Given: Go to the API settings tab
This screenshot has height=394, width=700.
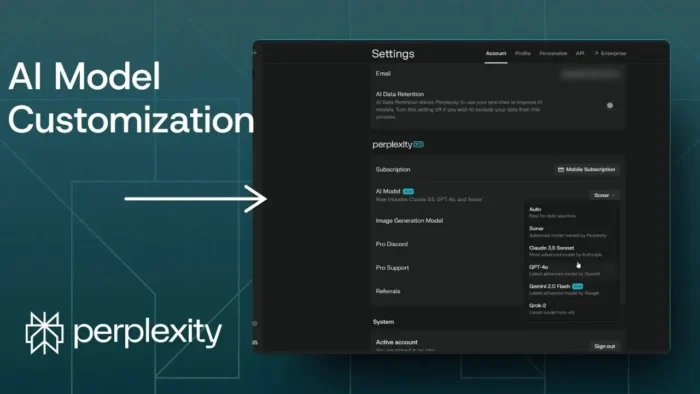Looking at the screenshot, I should click(x=580, y=54).
